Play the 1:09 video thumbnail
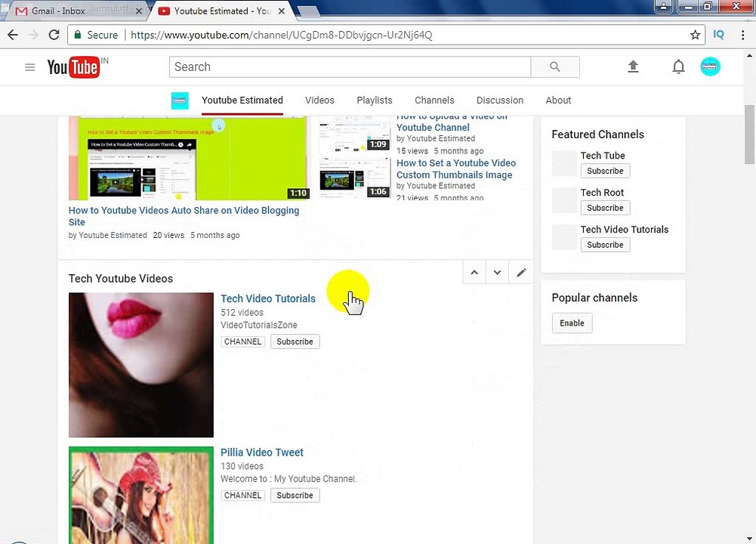The width and height of the screenshot is (756, 544). click(354, 134)
